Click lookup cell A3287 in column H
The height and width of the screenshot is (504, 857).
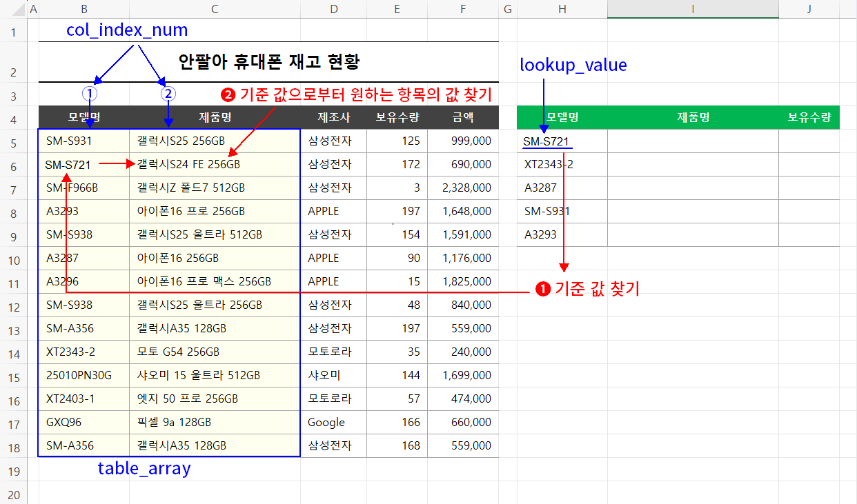pyautogui.click(x=562, y=188)
